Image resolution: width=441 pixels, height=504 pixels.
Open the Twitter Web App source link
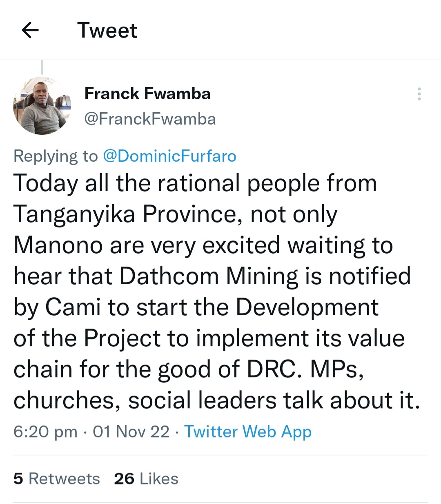[x=248, y=431]
